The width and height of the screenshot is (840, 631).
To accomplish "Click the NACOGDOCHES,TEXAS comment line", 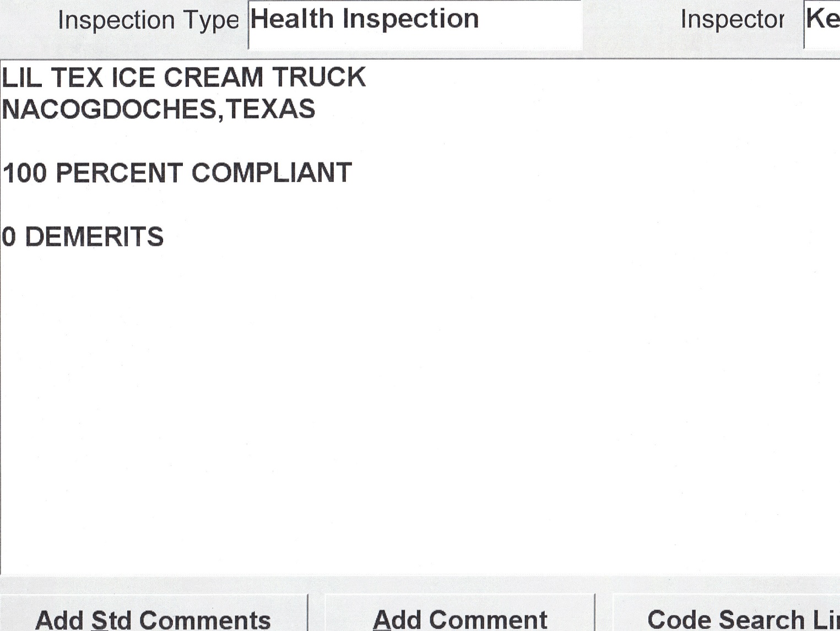I will tap(159, 109).
